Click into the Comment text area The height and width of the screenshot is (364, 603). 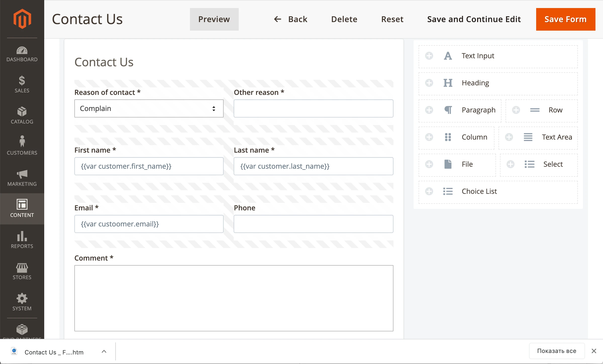pyautogui.click(x=234, y=298)
